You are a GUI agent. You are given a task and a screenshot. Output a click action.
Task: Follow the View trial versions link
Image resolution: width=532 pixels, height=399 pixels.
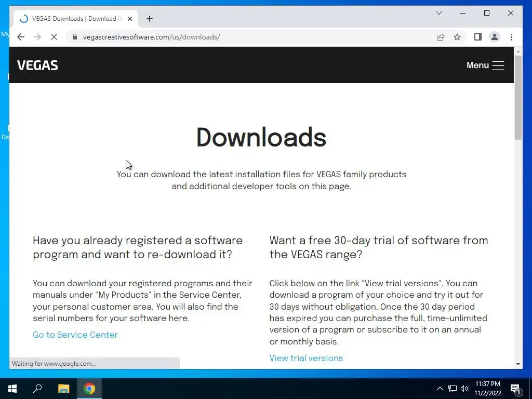pos(306,358)
